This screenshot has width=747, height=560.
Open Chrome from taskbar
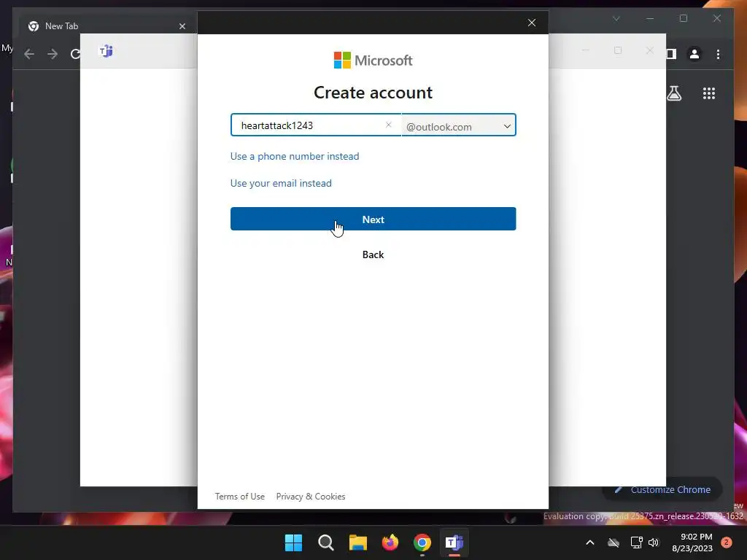[422, 542]
